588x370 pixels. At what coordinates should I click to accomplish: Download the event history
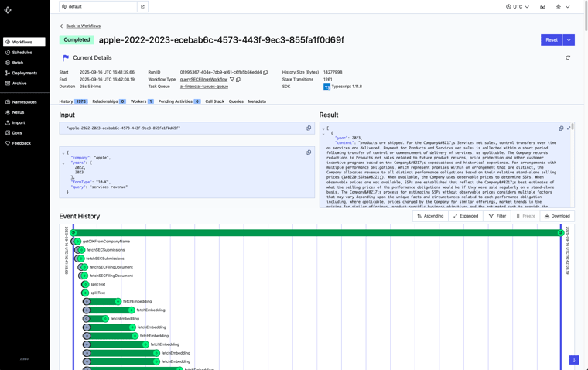click(557, 216)
